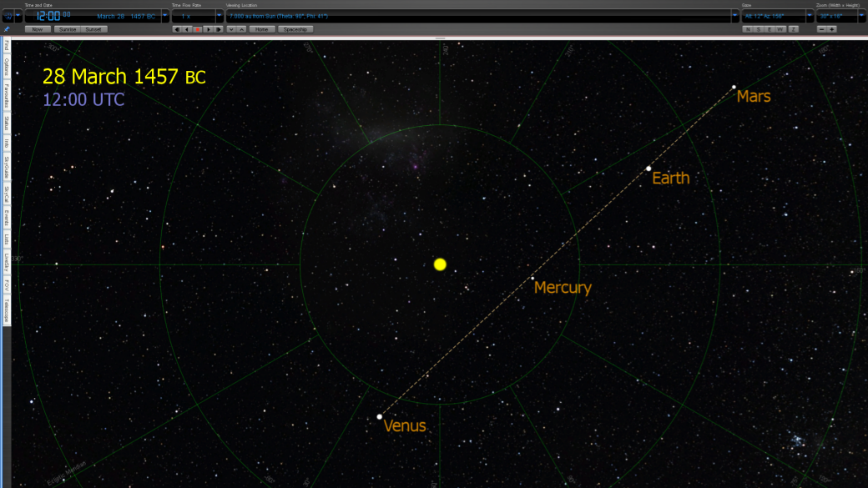The image size is (868, 488).
Task: Open the Viewing Location dropdown arrow
Action: 735,16
